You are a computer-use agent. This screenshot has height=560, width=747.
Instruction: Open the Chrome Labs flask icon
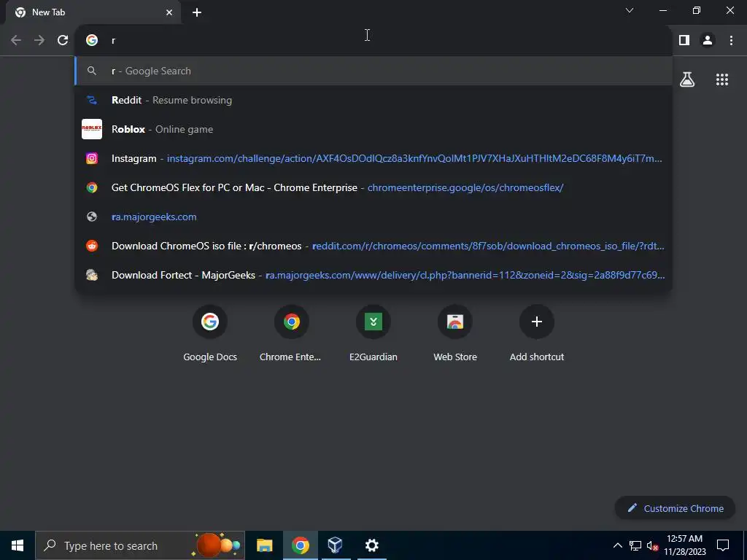(687, 79)
